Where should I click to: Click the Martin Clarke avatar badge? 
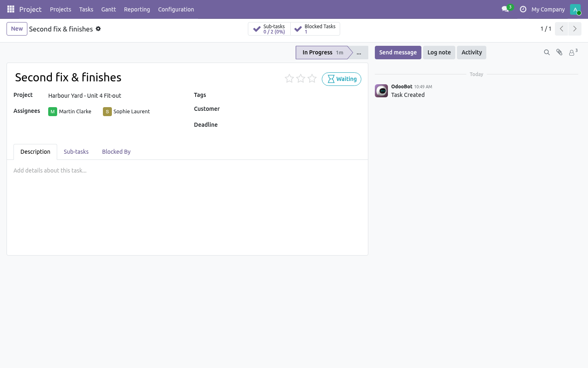[53, 112]
